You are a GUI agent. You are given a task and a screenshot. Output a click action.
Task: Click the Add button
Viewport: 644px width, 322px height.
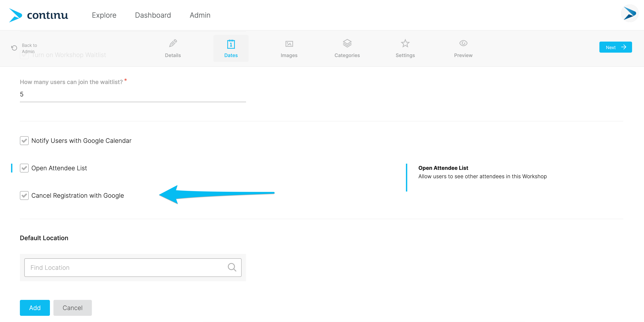pyautogui.click(x=35, y=307)
